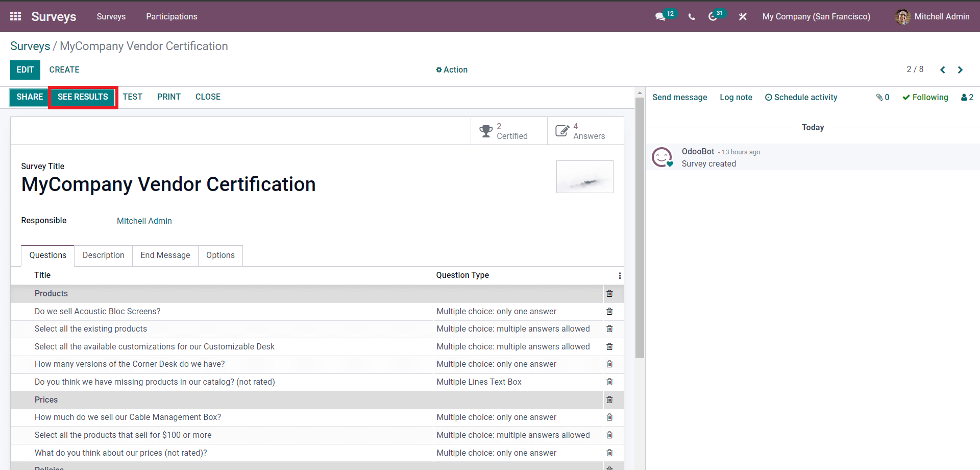Open the Action dropdown

452,70
